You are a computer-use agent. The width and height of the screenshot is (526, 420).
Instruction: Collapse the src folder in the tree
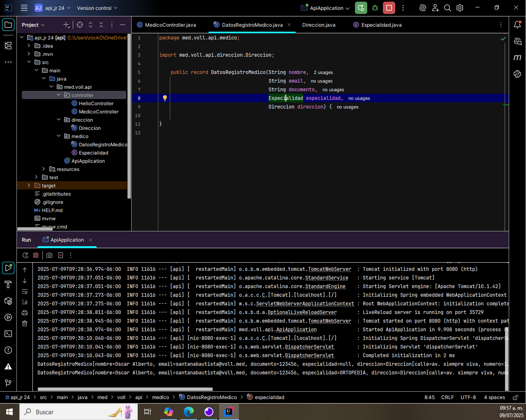coord(29,62)
